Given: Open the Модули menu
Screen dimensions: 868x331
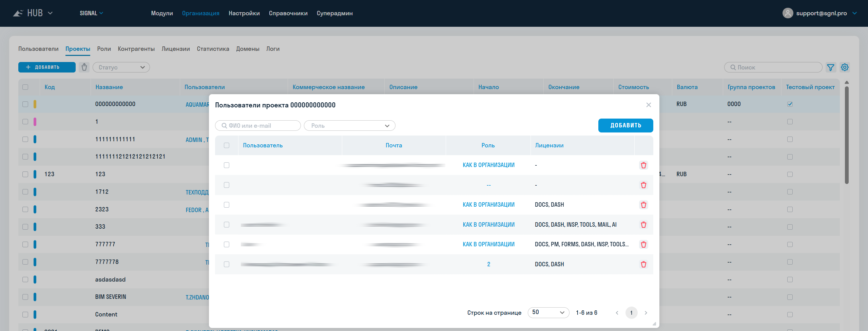Looking at the screenshot, I should [162, 13].
